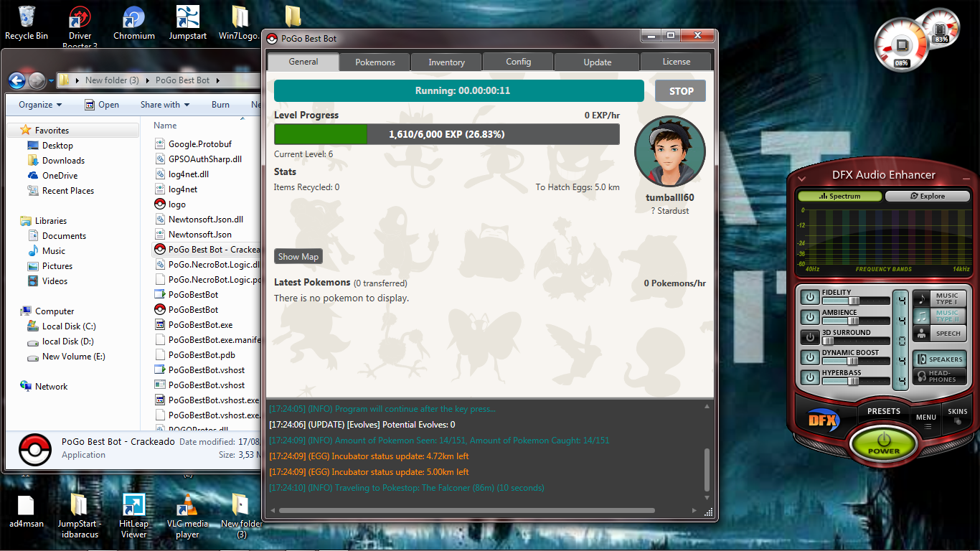The height and width of the screenshot is (551, 980).
Task: Open recent pages dropdown beside the Explorer forward button
Action: (x=51, y=80)
